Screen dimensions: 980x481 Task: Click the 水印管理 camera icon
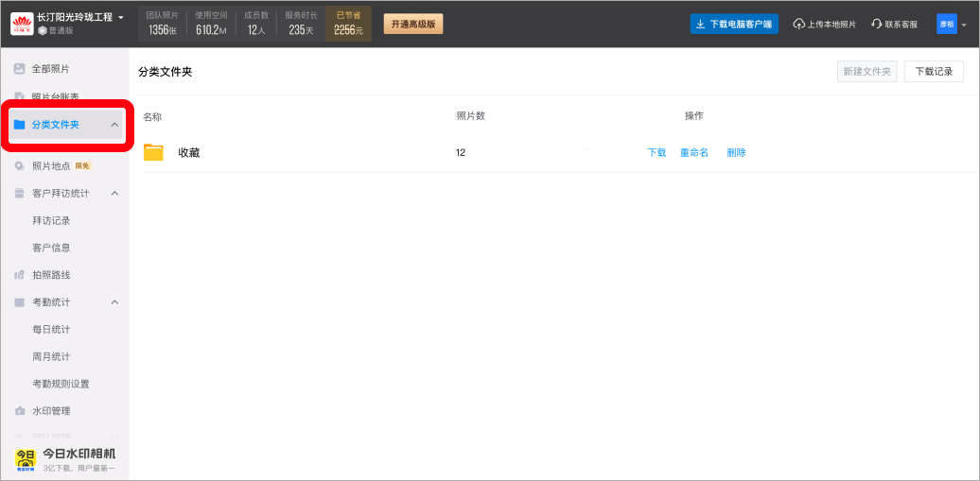[x=19, y=411]
